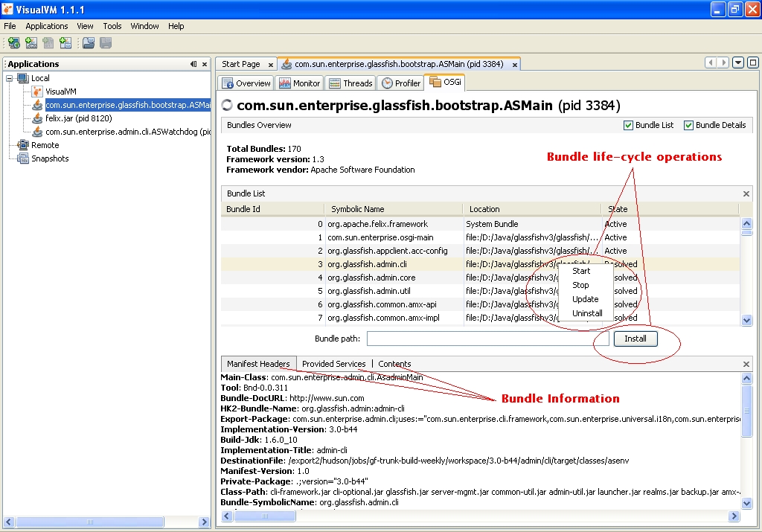The image size is (762, 532).
Task: Open the File menu
Action: pos(10,26)
